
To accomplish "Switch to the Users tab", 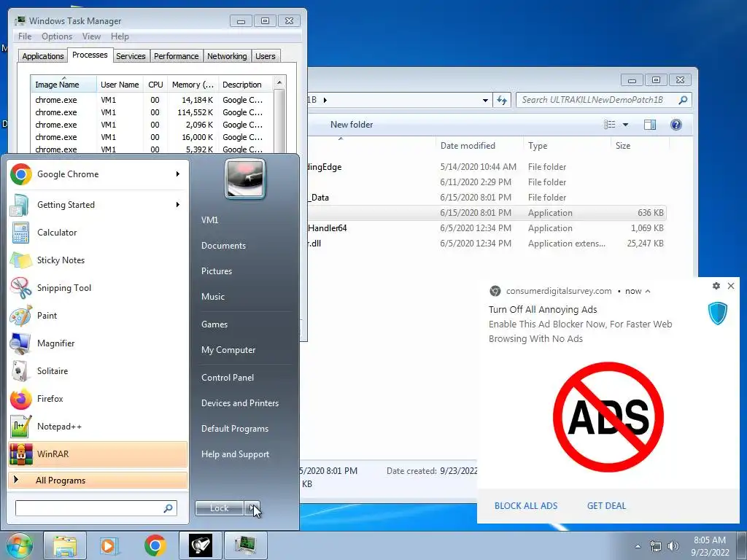I will [x=266, y=56].
